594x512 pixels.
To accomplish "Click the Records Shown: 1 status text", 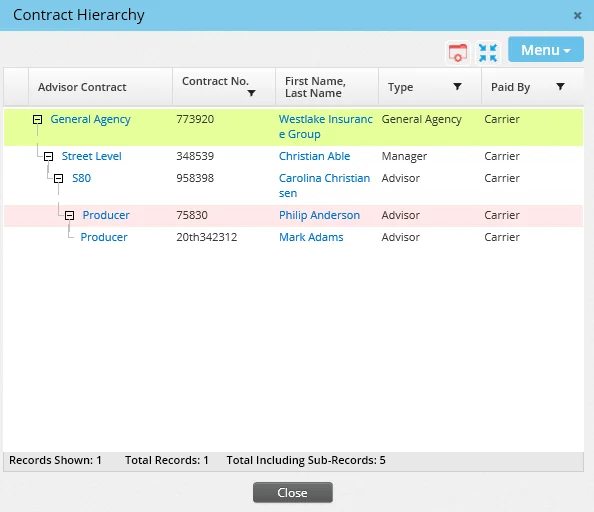I will (55, 460).
